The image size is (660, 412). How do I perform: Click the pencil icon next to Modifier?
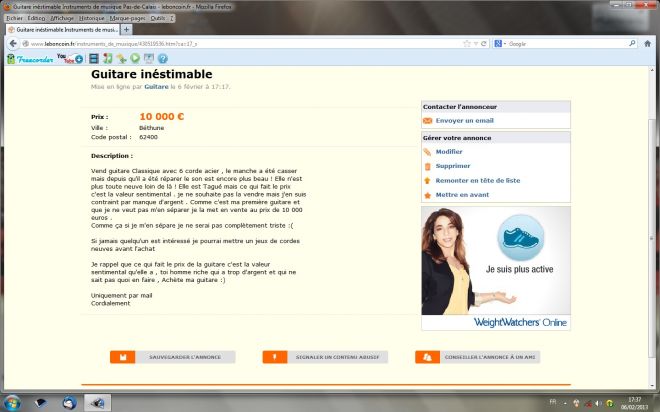point(427,151)
